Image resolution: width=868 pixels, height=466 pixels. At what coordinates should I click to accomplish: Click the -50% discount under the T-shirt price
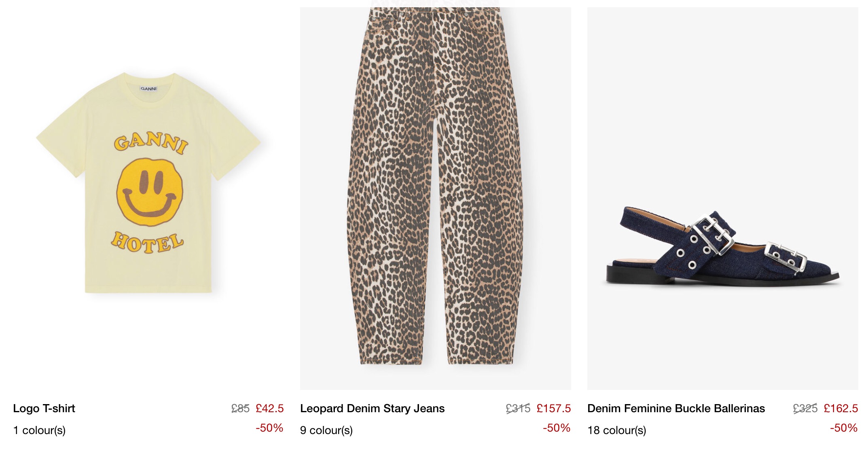pos(269,428)
